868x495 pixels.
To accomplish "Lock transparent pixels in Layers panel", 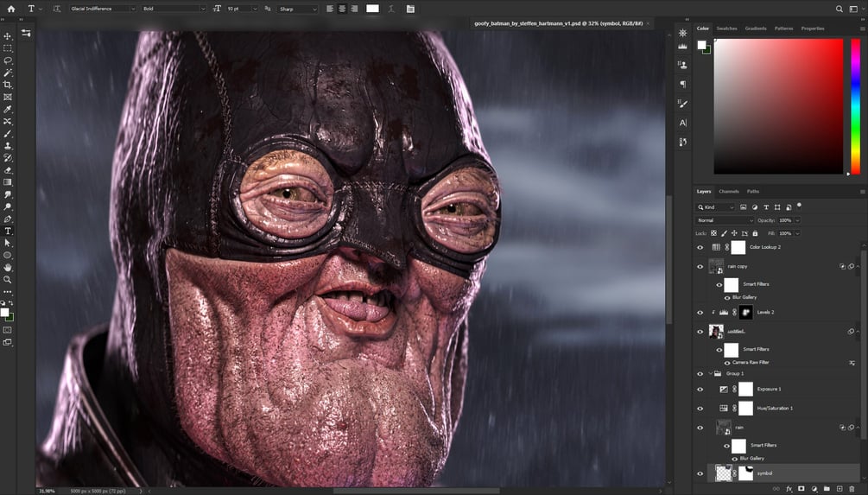I will pos(713,233).
